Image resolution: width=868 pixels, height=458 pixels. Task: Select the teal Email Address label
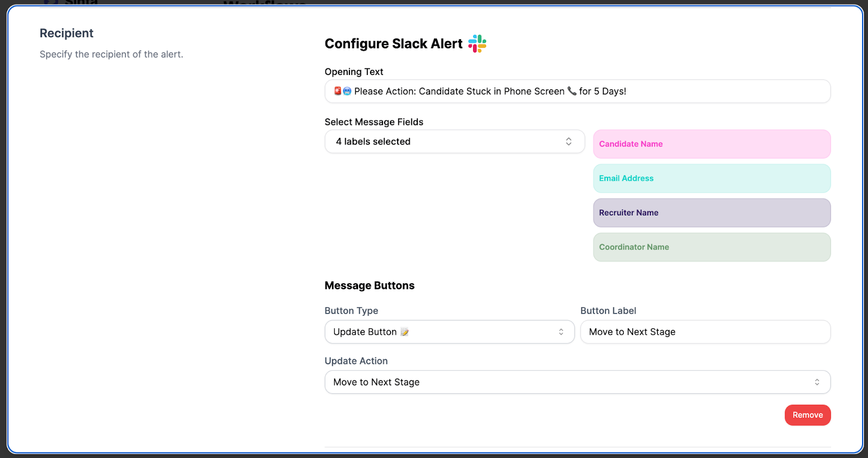712,179
